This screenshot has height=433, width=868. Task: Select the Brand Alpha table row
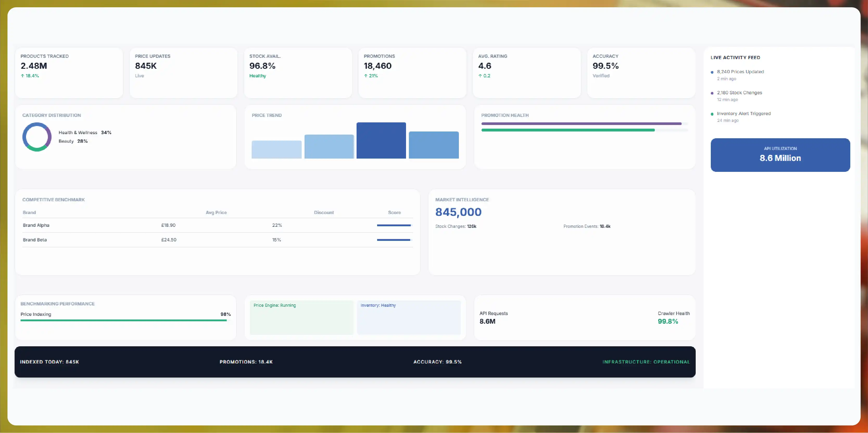point(218,225)
